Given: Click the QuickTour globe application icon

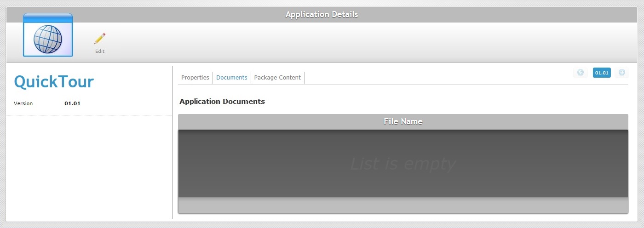Looking at the screenshot, I should [48, 35].
